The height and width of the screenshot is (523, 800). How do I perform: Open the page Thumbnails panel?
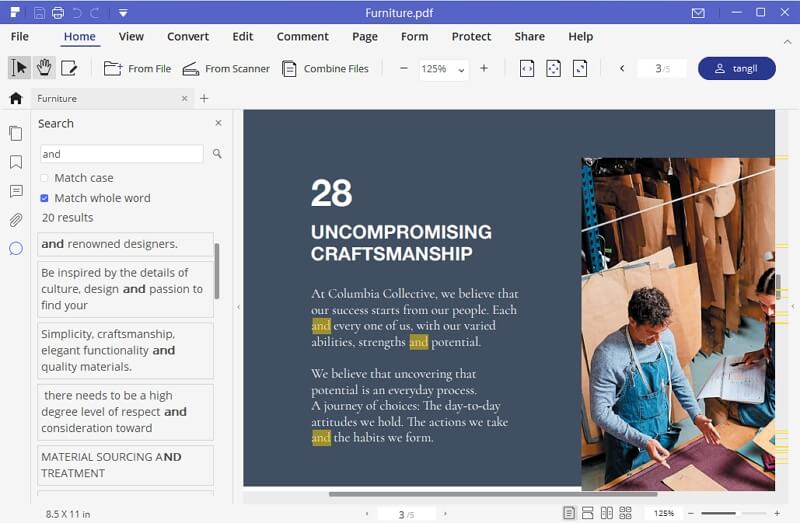click(16, 133)
